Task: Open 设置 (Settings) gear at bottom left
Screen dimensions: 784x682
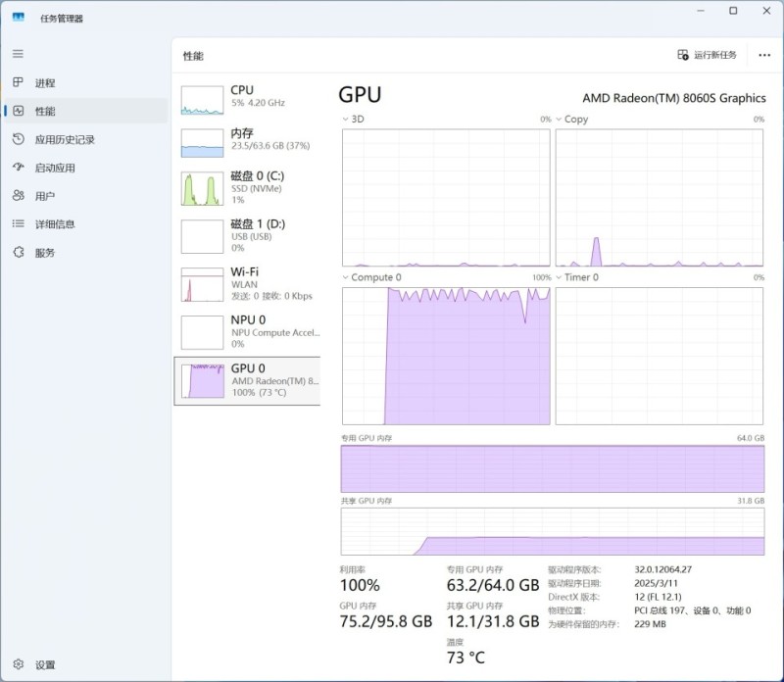Action: [x=18, y=664]
